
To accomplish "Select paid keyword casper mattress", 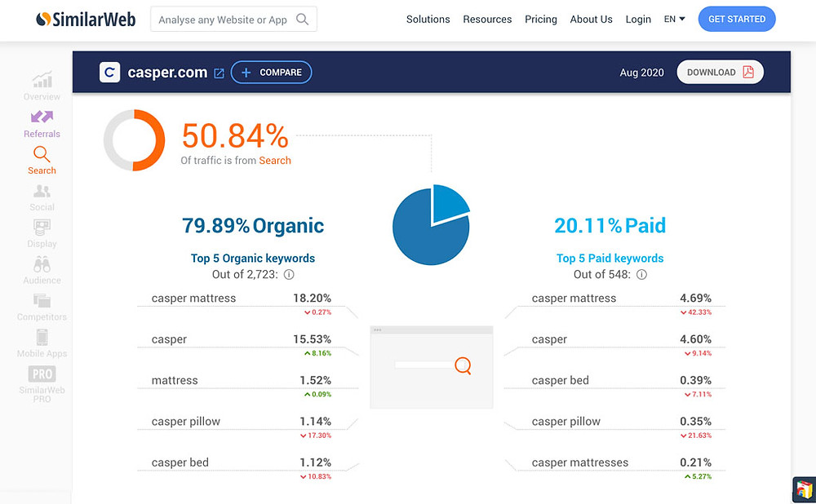I will [574, 298].
